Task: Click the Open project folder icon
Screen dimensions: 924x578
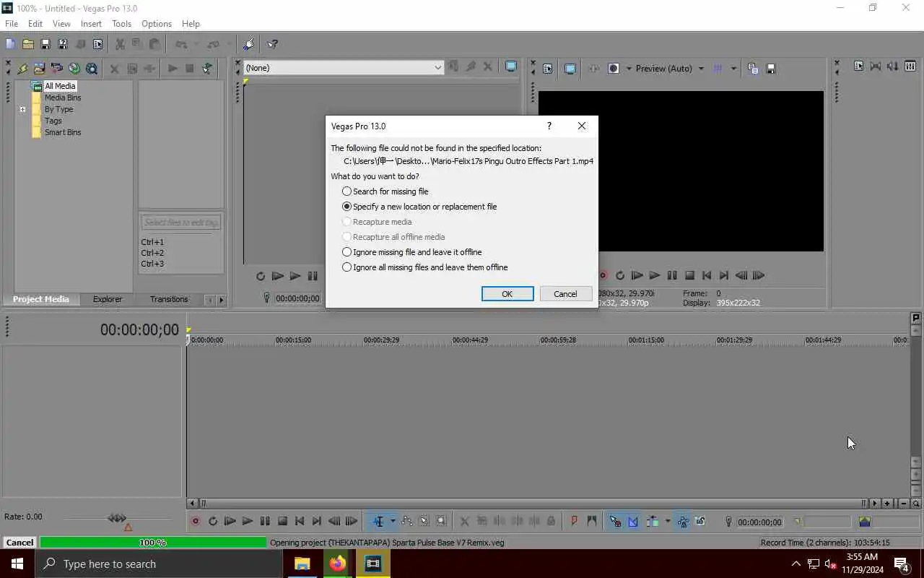Action: tap(27, 45)
